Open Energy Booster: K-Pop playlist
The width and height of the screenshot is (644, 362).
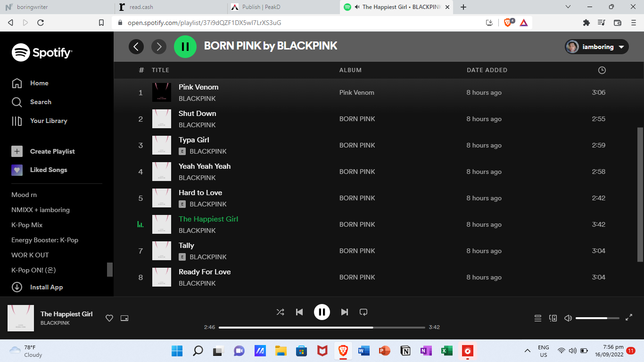click(x=45, y=240)
